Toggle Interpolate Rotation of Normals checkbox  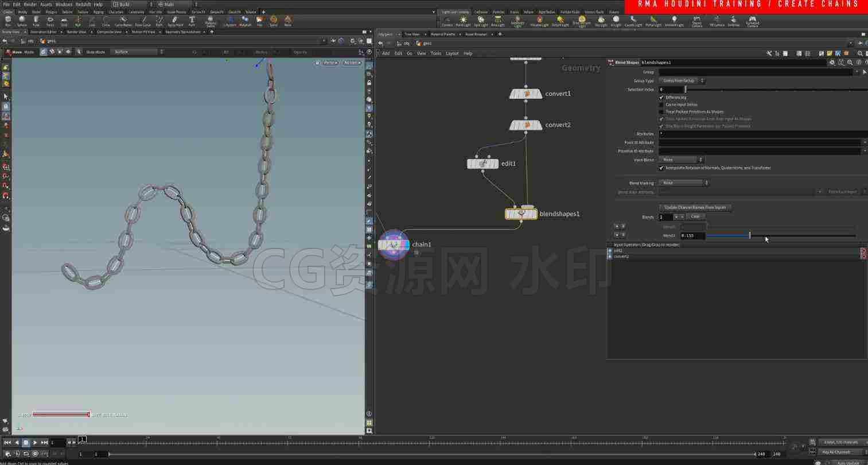[x=661, y=168]
